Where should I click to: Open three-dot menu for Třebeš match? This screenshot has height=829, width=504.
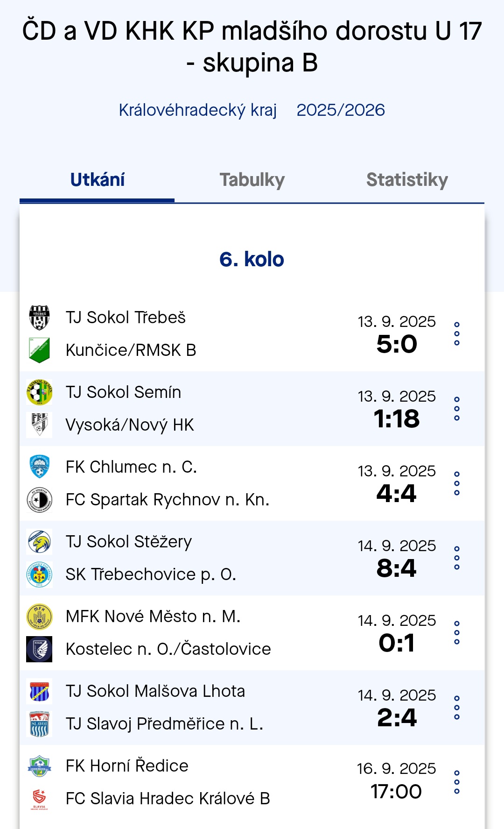(x=457, y=334)
